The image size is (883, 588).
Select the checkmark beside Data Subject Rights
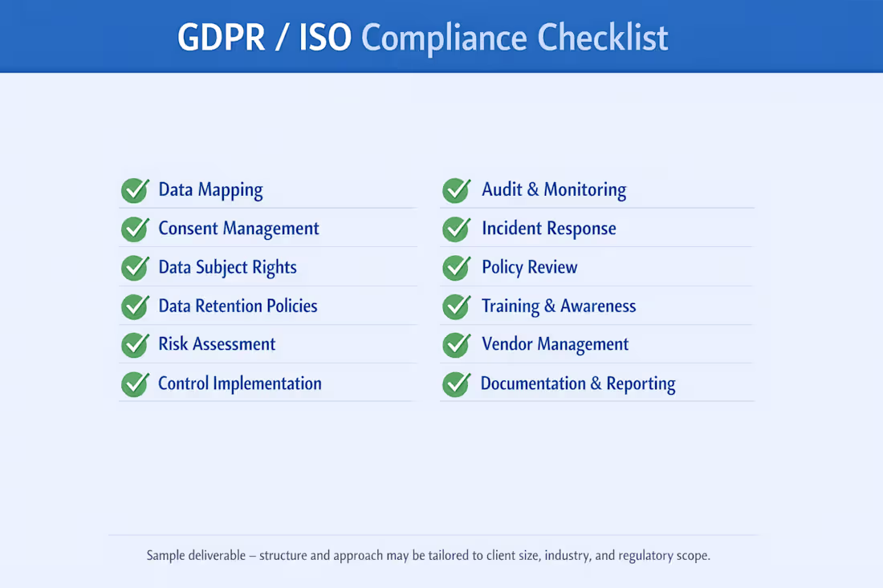point(135,267)
